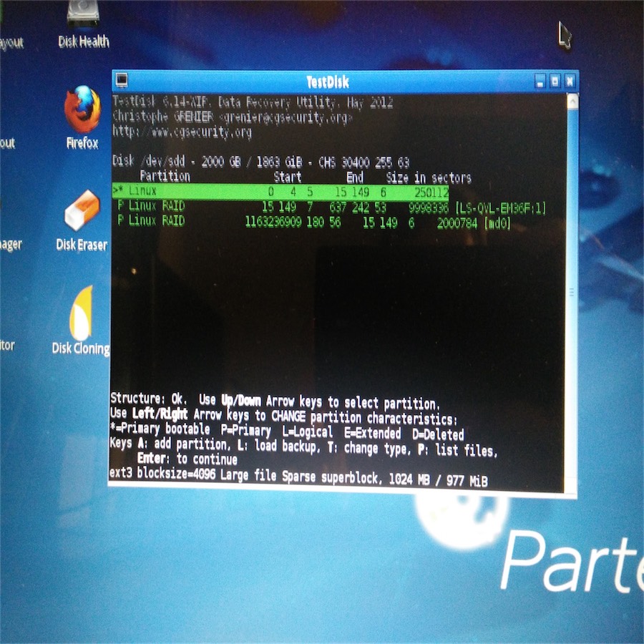Click the 'P: list files' key hint
The image size is (644, 644).
click(458, 450)
